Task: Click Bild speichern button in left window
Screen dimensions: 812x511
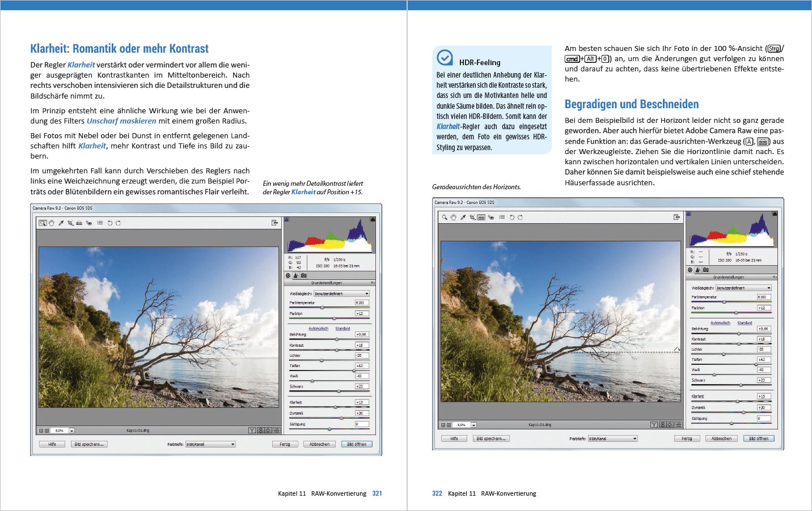Action: click(x=89, y=444)
